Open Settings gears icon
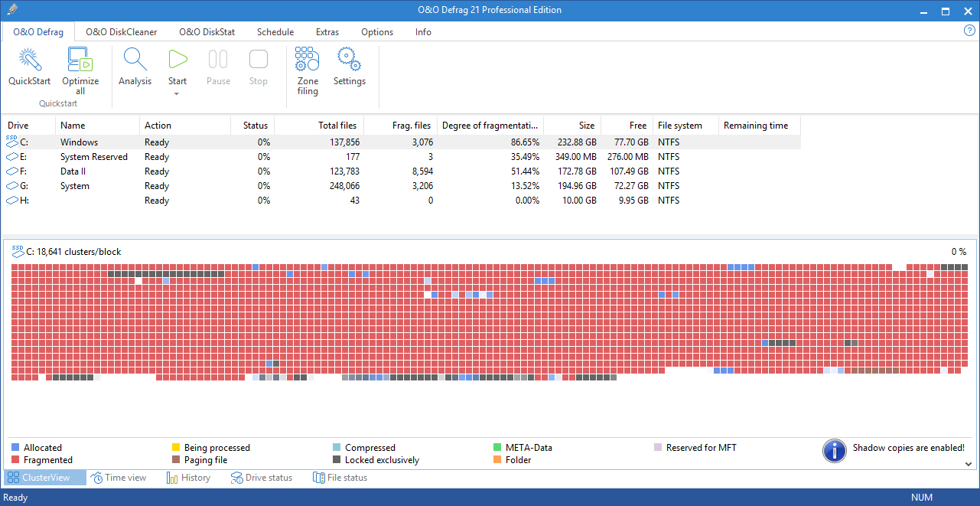Screen dimensions: 980x506 point(349,59)
